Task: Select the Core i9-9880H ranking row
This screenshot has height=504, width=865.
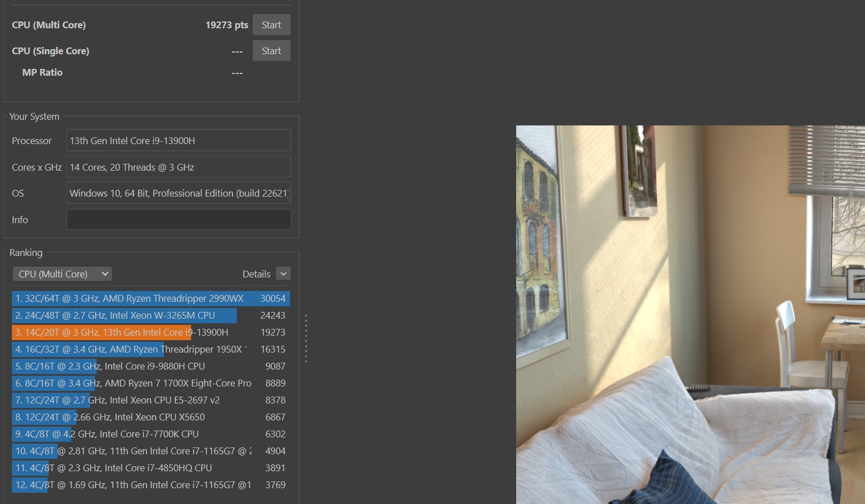Action: pyautogui.click(x=150, y=366)
